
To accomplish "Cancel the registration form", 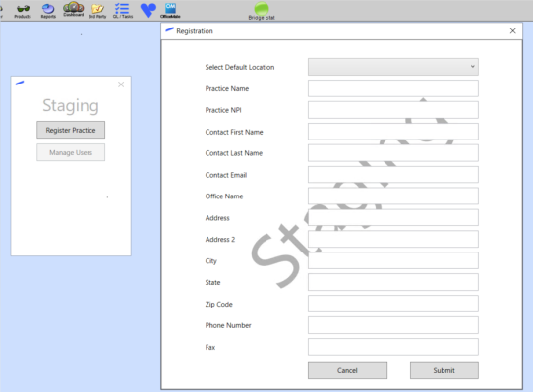I will point(347,370).
